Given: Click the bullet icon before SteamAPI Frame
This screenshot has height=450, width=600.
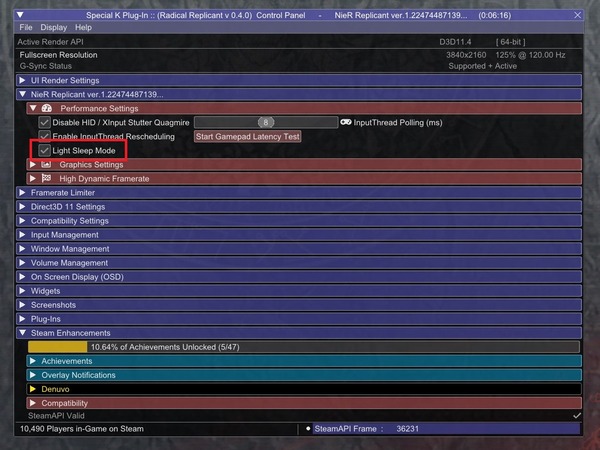Looking at the screenshot, I should [308, 429].
